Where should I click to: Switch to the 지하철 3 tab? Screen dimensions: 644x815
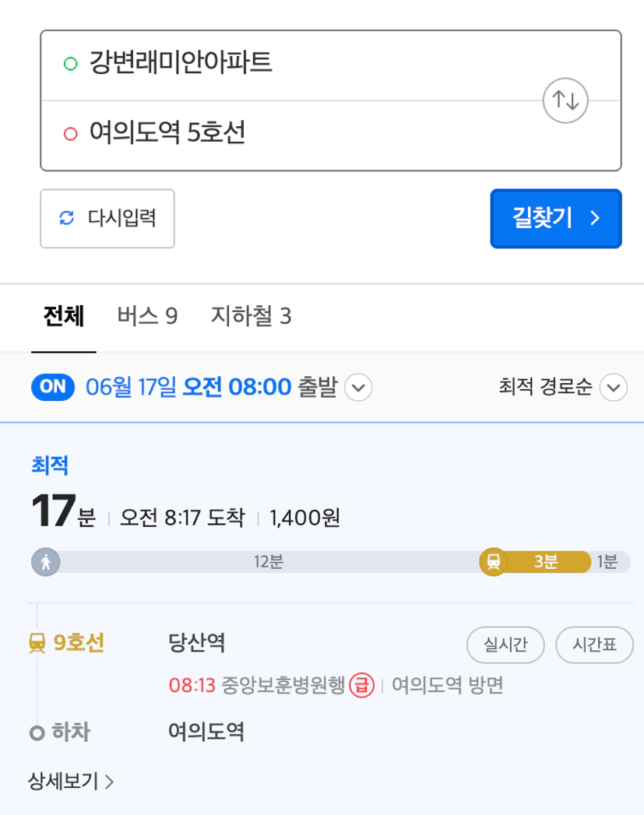251,316
